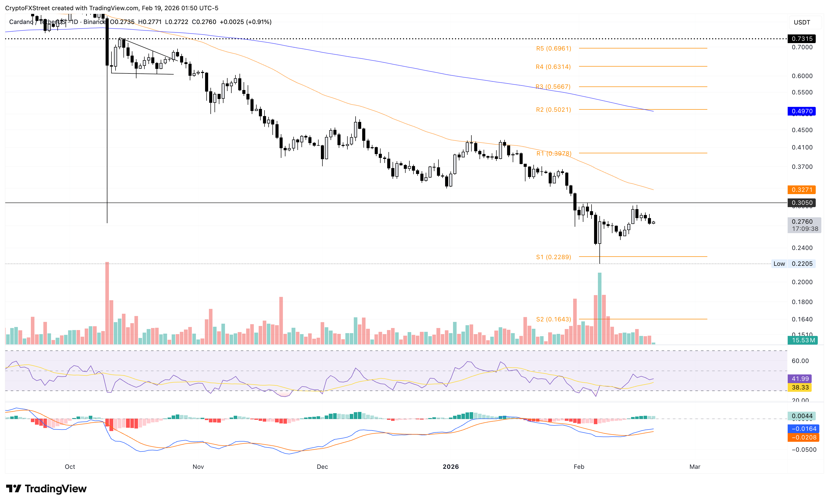This screenshot has height=504, width=829.
Task: Click the R5 (0.6961) pivot label
Action: (554, 48)
